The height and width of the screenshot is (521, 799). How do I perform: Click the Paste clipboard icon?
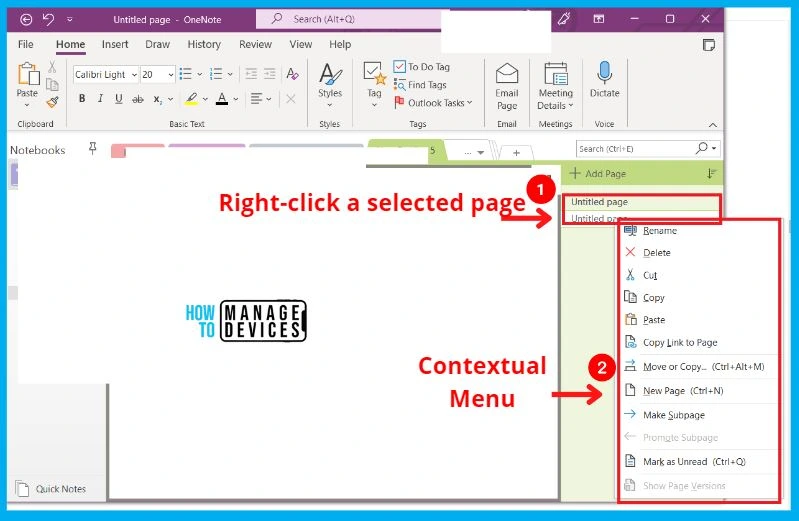pyautogui.click(x=28, y=73)
